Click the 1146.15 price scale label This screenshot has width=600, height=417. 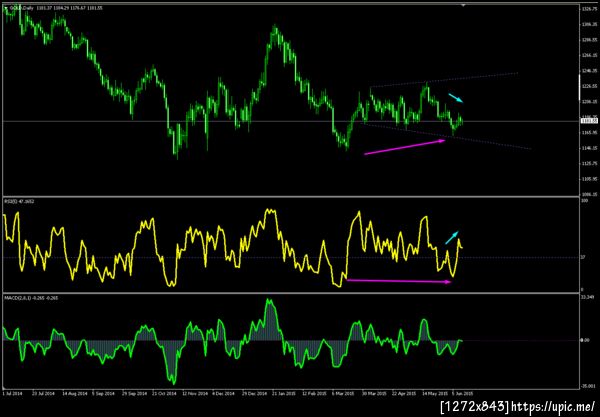pyautogui.click(x=589, y=148)
